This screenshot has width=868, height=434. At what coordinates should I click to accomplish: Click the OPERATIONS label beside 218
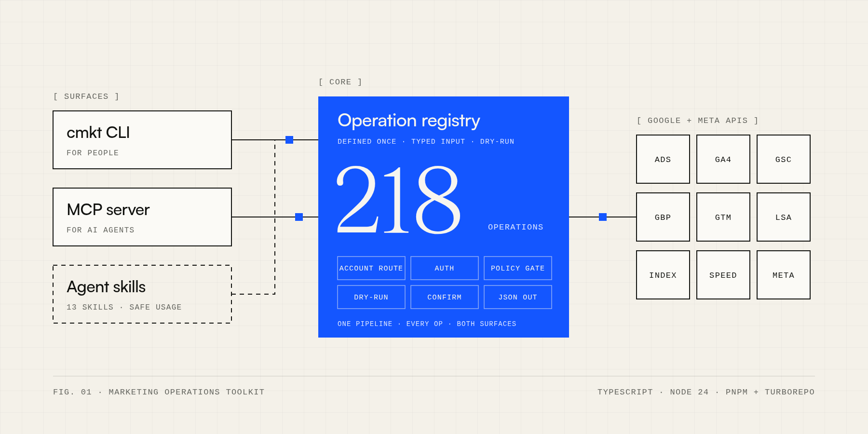click(515, 227)
